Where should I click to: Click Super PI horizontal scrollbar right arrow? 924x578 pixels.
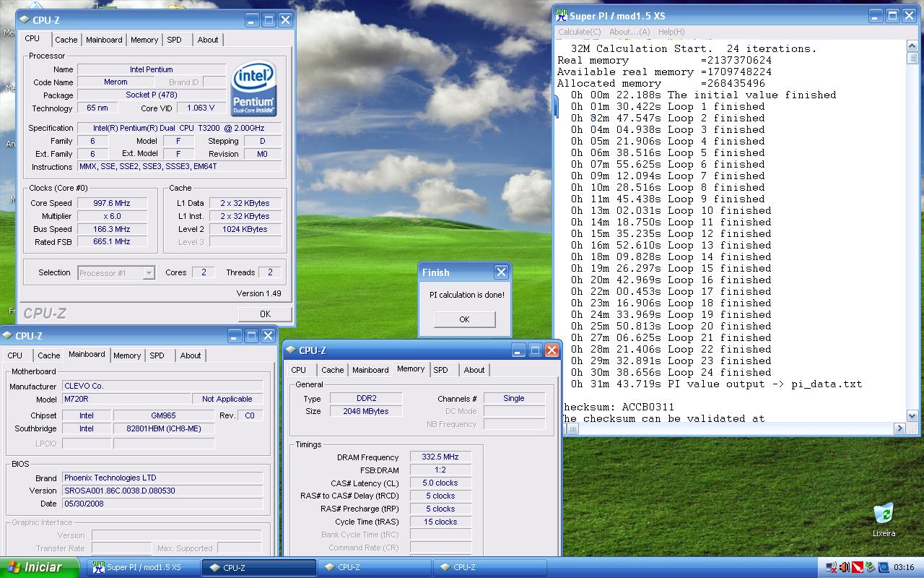(900, 428)
